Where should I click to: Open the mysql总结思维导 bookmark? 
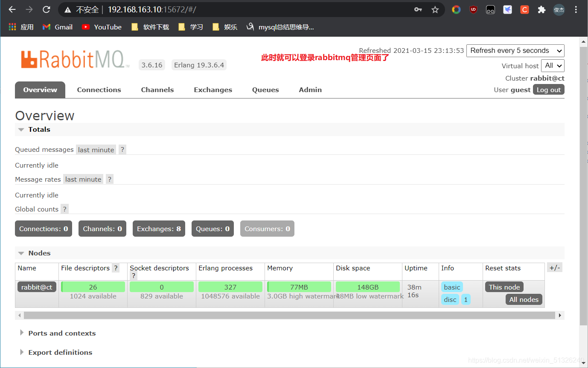[280, 27]
